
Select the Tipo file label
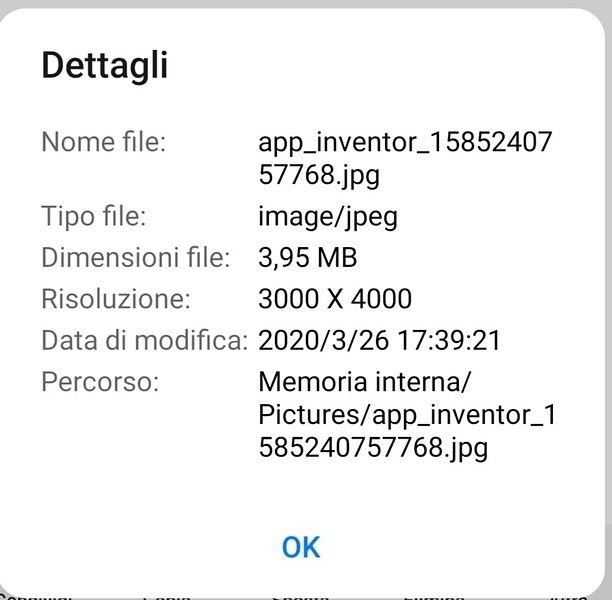point(94,216)
